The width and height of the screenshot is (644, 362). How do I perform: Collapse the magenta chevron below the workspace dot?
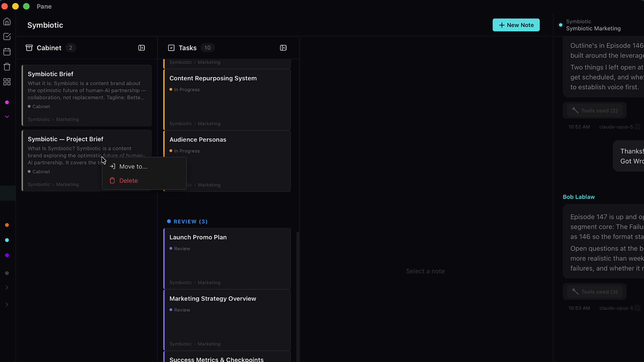coord(7,117)
